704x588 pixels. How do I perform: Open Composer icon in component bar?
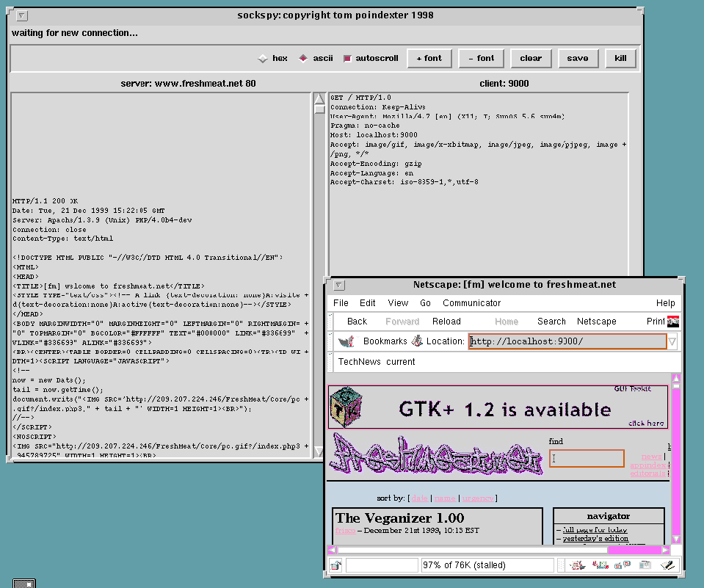(667, 565)
